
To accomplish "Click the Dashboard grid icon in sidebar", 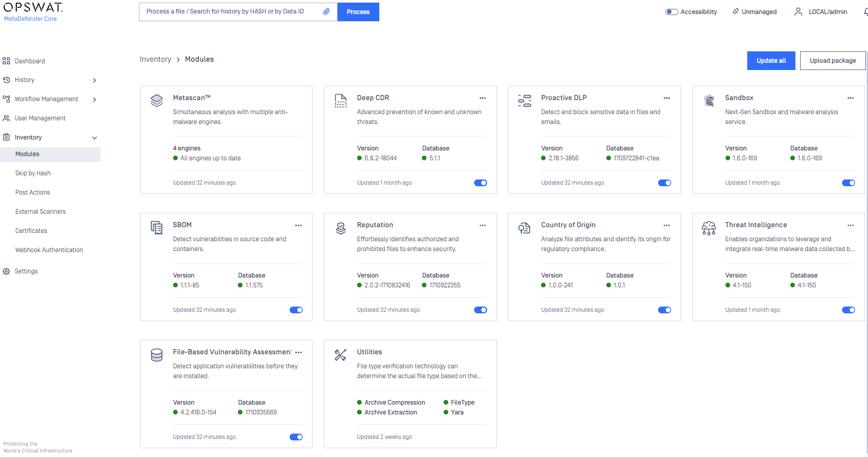I will tap(6, 61).
